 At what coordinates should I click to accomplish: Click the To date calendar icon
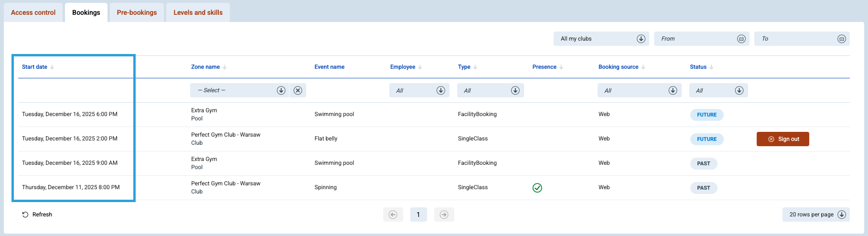coord(841,39)
